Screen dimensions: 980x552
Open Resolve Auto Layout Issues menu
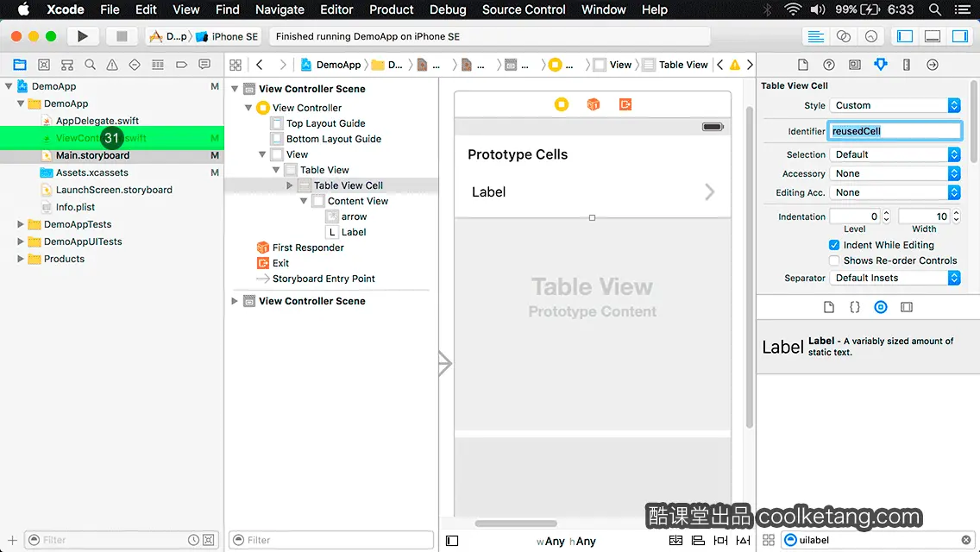click(x=743, y=540)
